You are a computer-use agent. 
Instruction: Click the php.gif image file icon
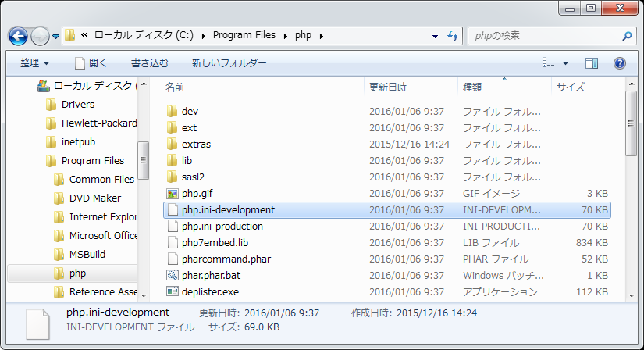(173, 194)
